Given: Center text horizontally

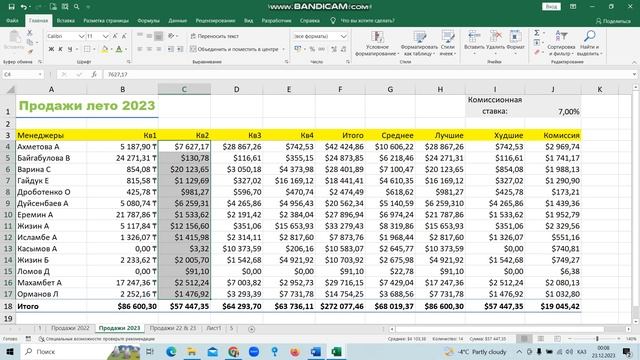Looking at the screenshot, I should click(x=149, y=49).
